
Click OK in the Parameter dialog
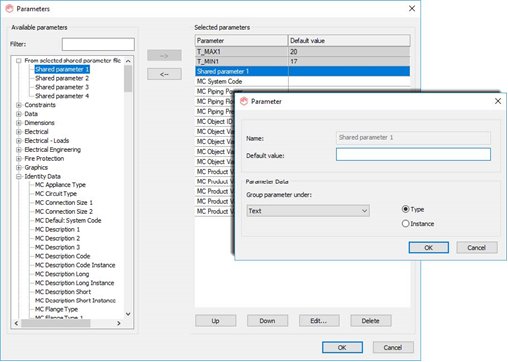pyautogui.click(x=428, y=248)
